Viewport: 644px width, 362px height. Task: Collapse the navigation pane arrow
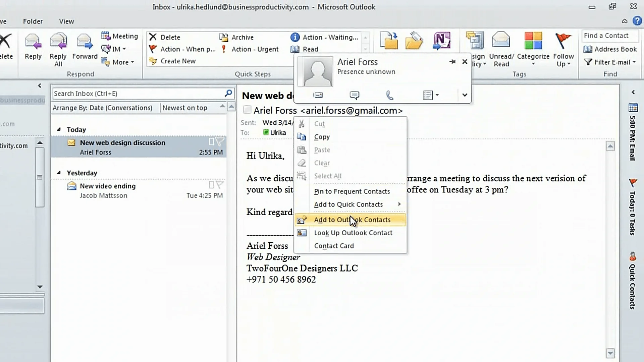[x=40, y=86]
